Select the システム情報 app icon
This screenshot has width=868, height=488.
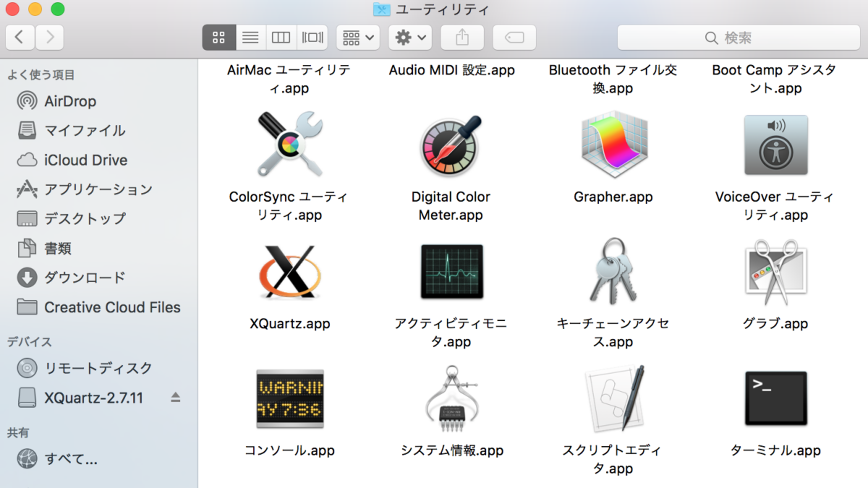point(451,398)
